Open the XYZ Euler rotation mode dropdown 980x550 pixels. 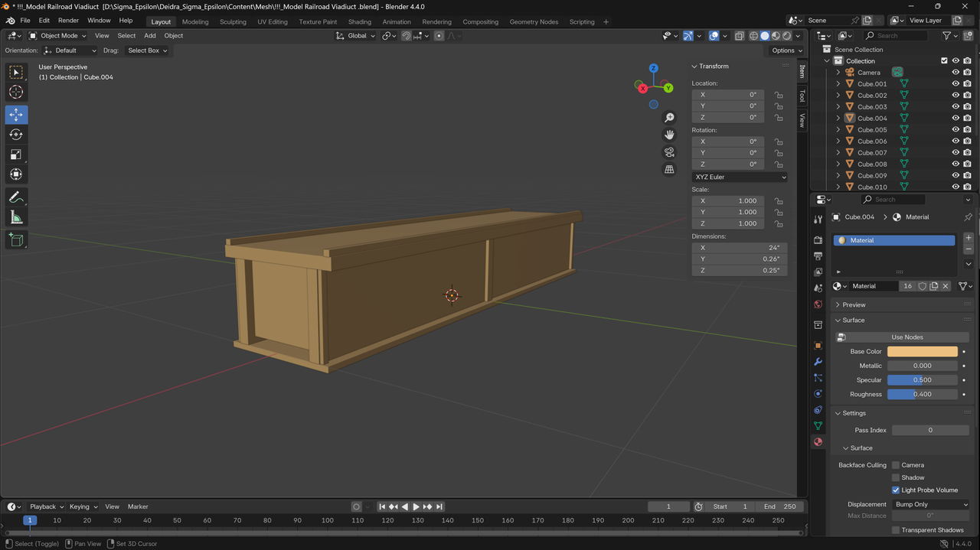740,177
